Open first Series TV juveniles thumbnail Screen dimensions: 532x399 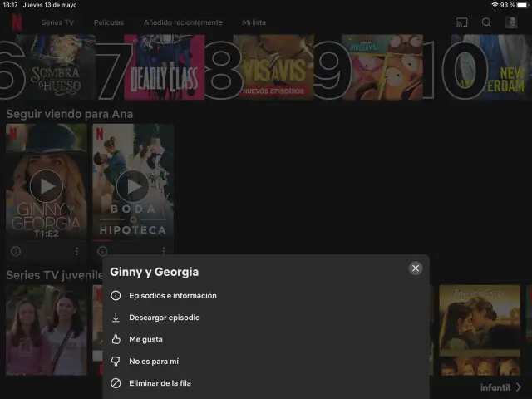[x=47, y=330]
